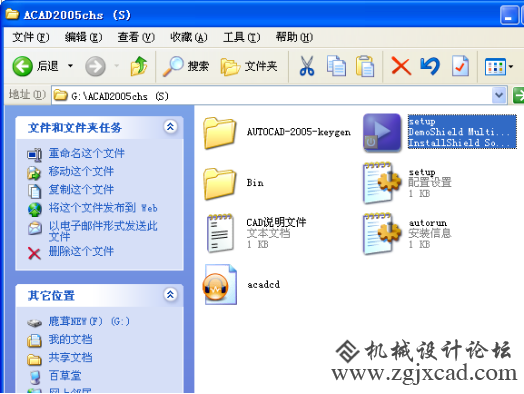This screenshot has width=524, height=394.
Task: Minimize the ACAD2005chs window
Action: point(509,15)
